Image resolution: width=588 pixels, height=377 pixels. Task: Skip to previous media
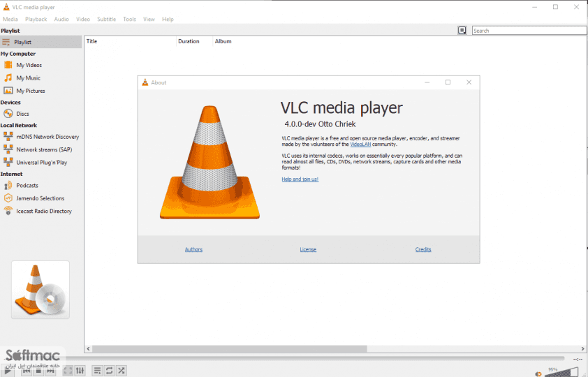pyautogui.click(x=27, y=371)
